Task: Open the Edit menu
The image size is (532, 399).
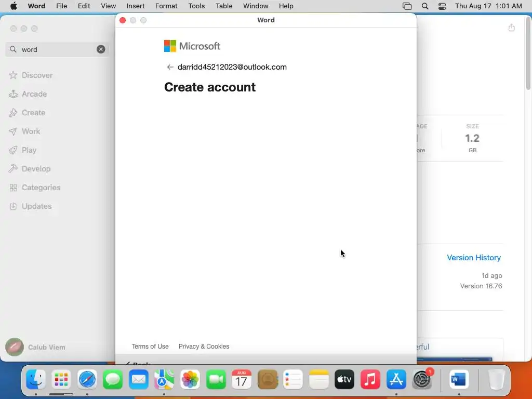Action: (84, 6)
